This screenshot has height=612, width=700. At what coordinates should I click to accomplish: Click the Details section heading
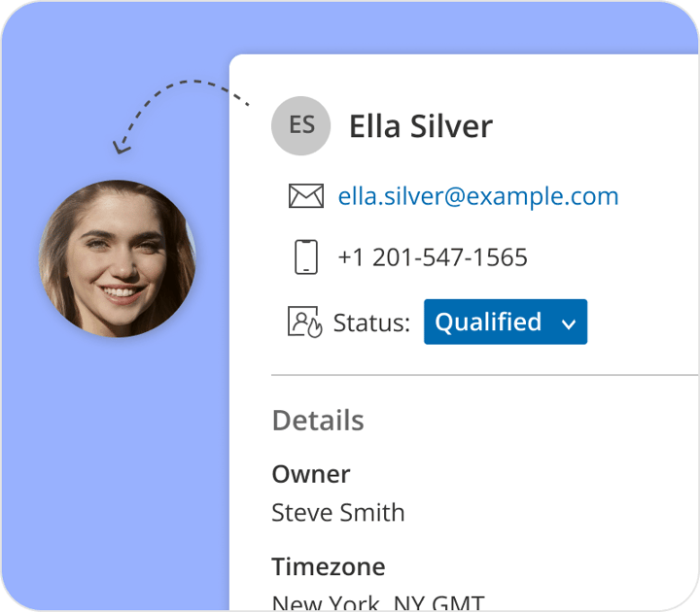tap(318, 421)
